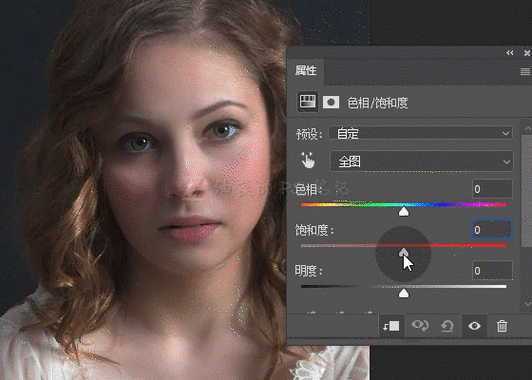Click the Hue/Saturation adjustment icon
Viewport: 532px width, 380px height.
(307, 101)
